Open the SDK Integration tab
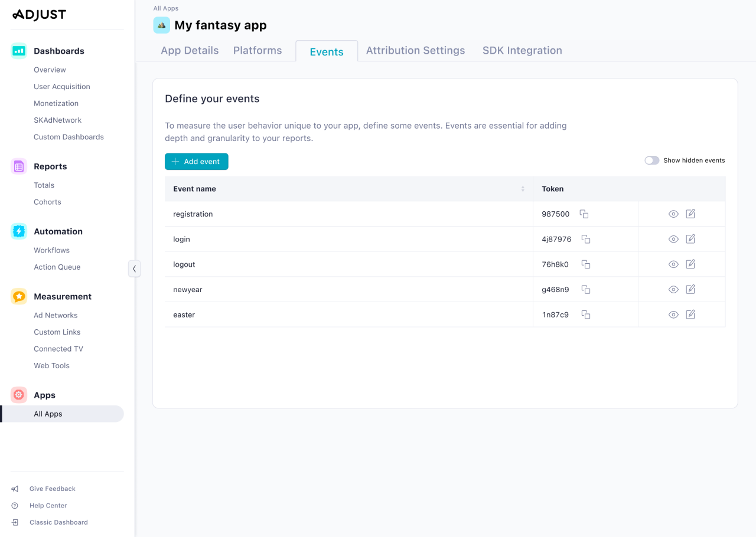 pyautogui.click(x=522, y=50)
